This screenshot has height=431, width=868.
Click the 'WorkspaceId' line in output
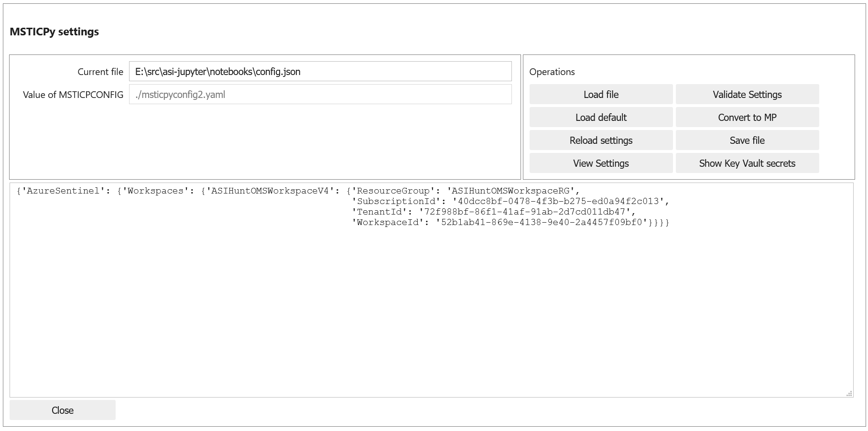(510, 222)
